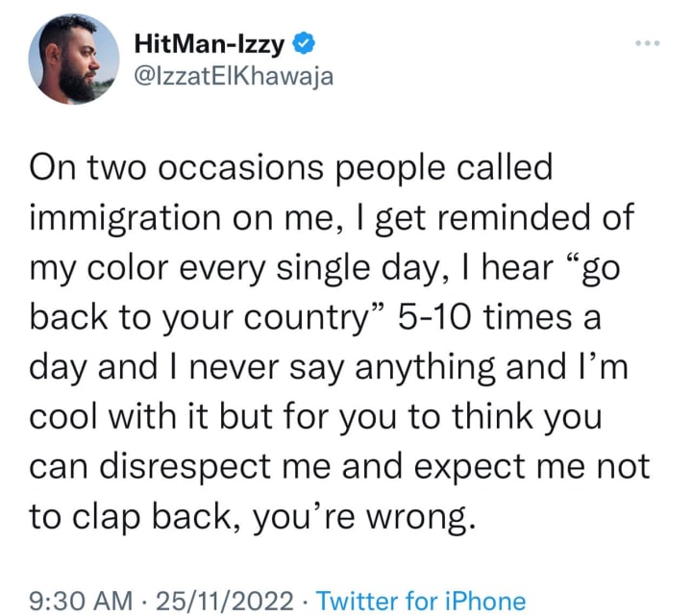
Task: Click the blue verified checkmark badge
Action: 304,43
